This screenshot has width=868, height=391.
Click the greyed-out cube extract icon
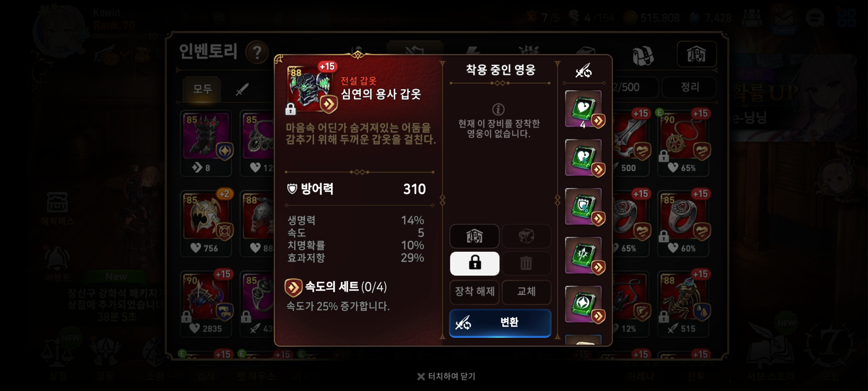526,236
